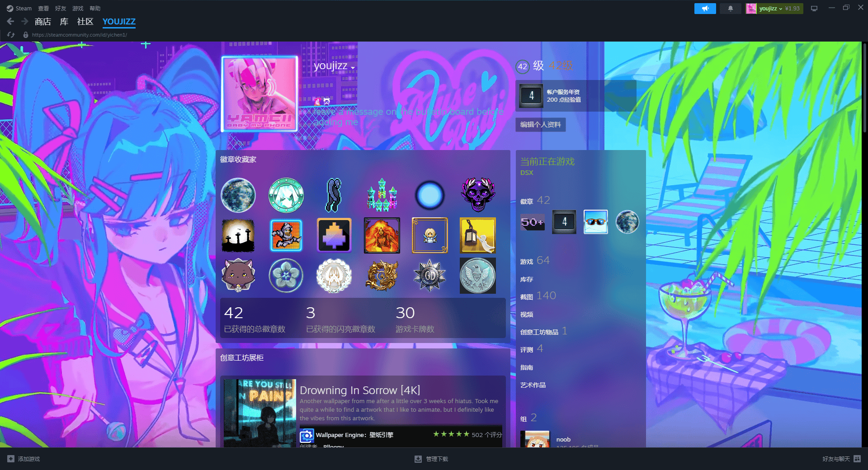This screenshot has width=868, height=470.
Task: Click the purple pixel splash badge
Action: tap(334, 235)
